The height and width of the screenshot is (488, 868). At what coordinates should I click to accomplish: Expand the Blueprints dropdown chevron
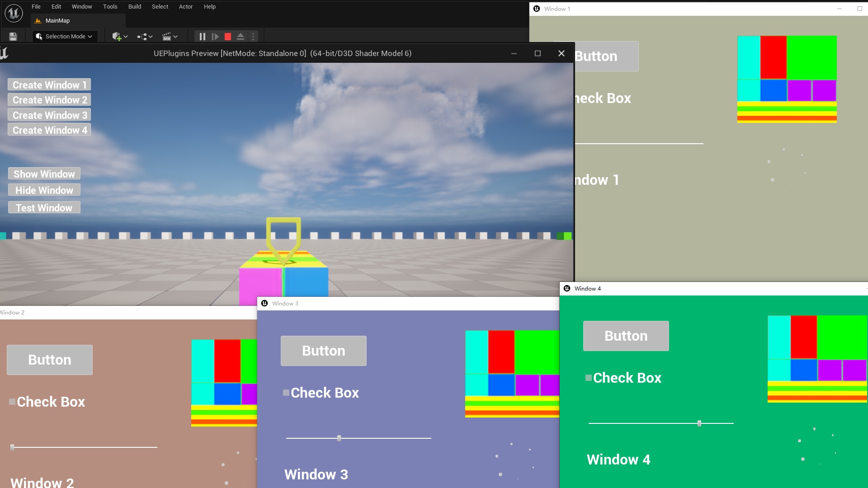[150, 36]
